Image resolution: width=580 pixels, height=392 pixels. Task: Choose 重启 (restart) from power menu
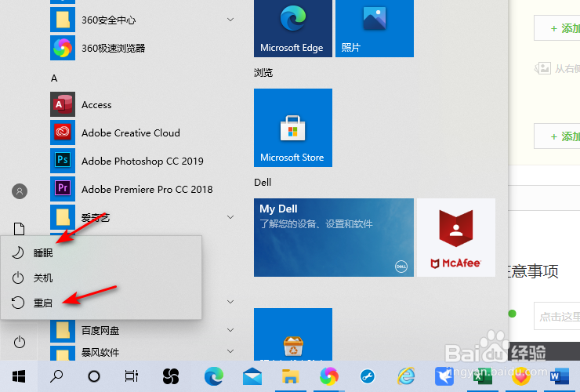click(x=101, y=303)
